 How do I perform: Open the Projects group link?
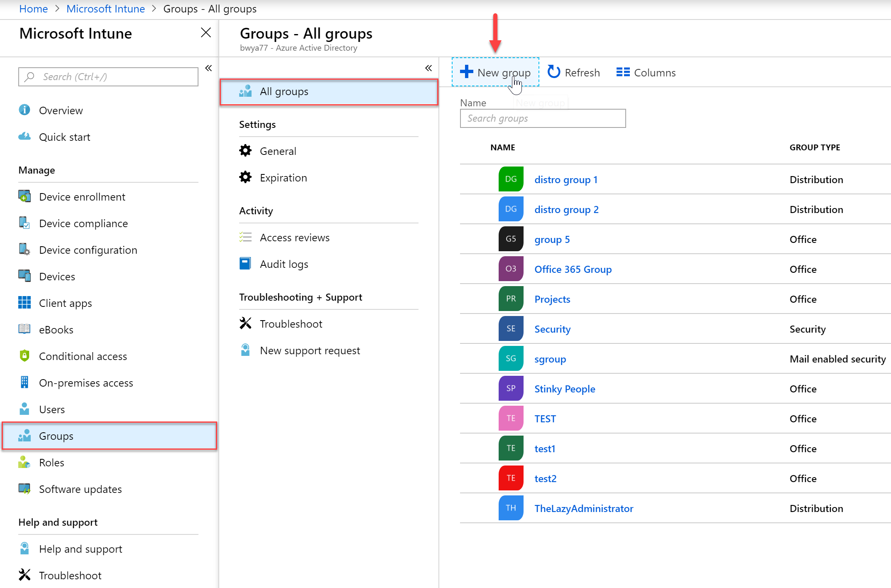(x=552, y=299)
